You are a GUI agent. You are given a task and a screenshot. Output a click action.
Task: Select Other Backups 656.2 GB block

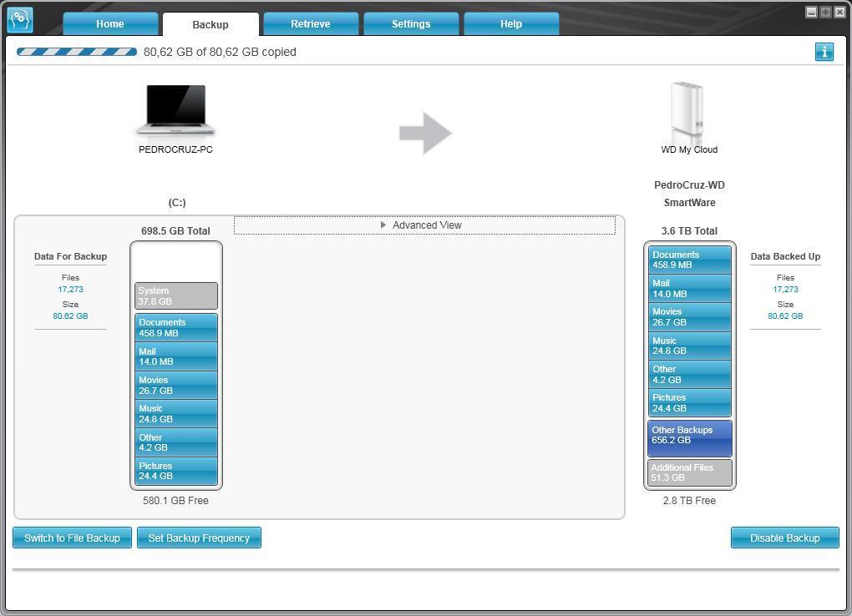[x=689, y=438]
